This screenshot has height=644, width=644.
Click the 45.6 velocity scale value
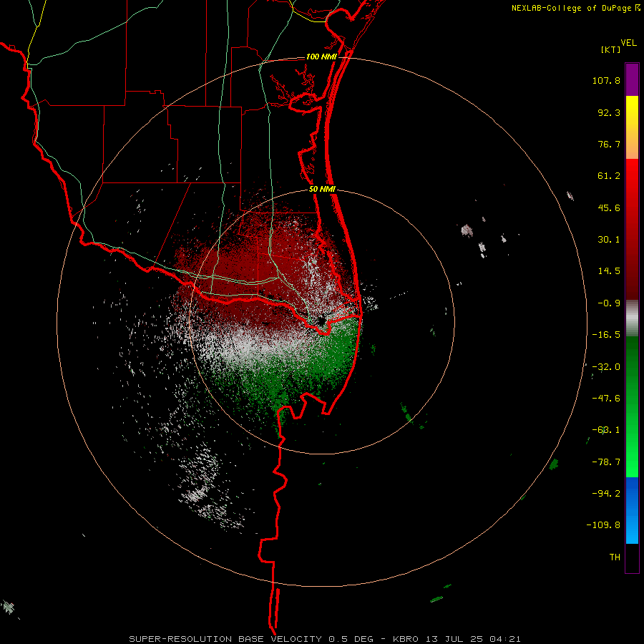pos(609,208)
